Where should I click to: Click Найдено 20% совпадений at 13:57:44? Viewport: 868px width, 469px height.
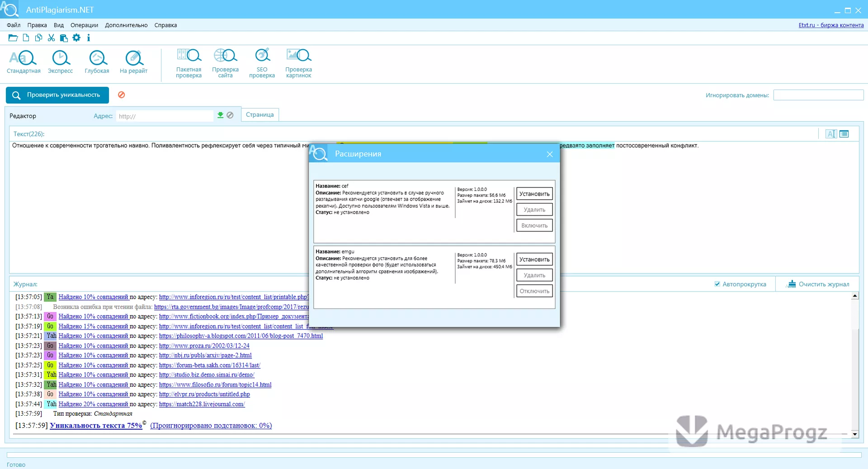tap(94, 404)
